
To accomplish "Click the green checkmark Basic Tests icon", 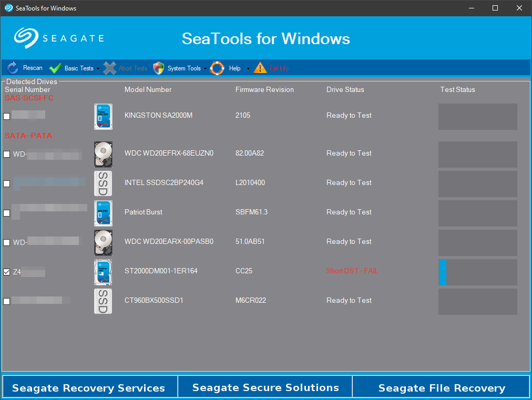I will click(55, 68).
